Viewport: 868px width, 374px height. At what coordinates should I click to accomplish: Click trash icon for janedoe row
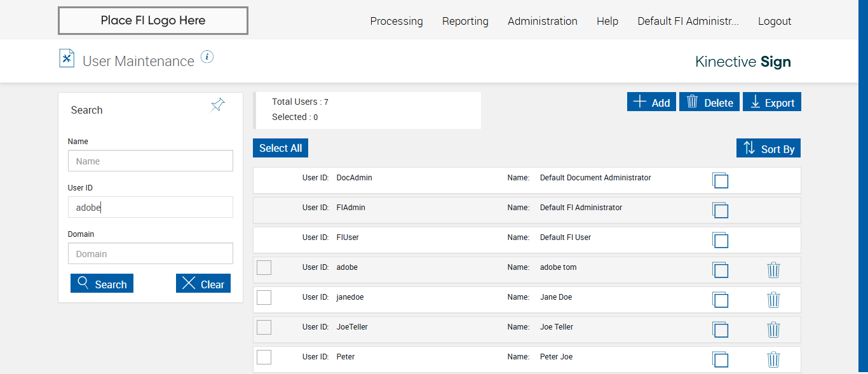[773, 300]
